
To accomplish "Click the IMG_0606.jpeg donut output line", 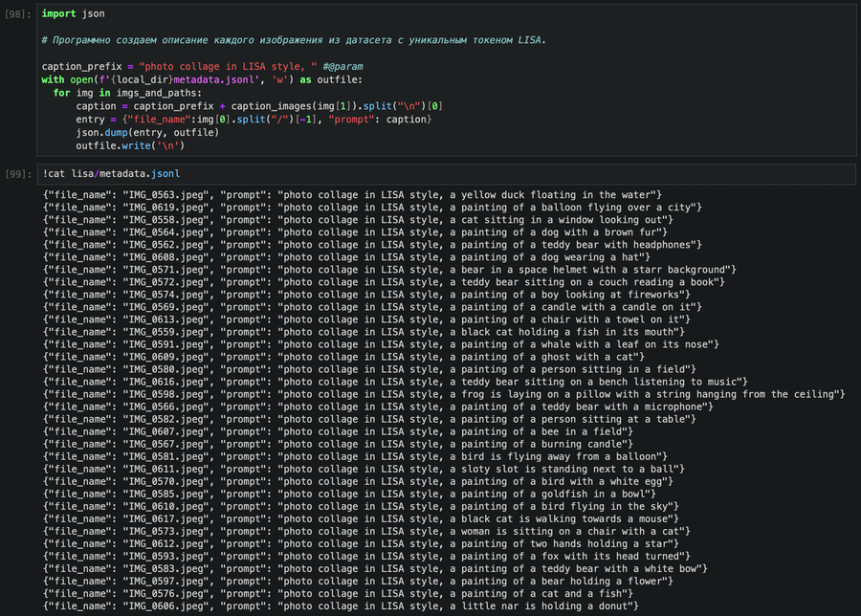I will click(342, 605).
